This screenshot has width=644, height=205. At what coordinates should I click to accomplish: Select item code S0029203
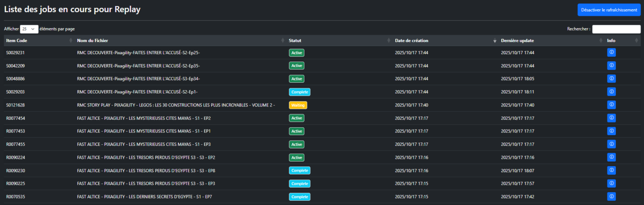[x=15, y=92]
